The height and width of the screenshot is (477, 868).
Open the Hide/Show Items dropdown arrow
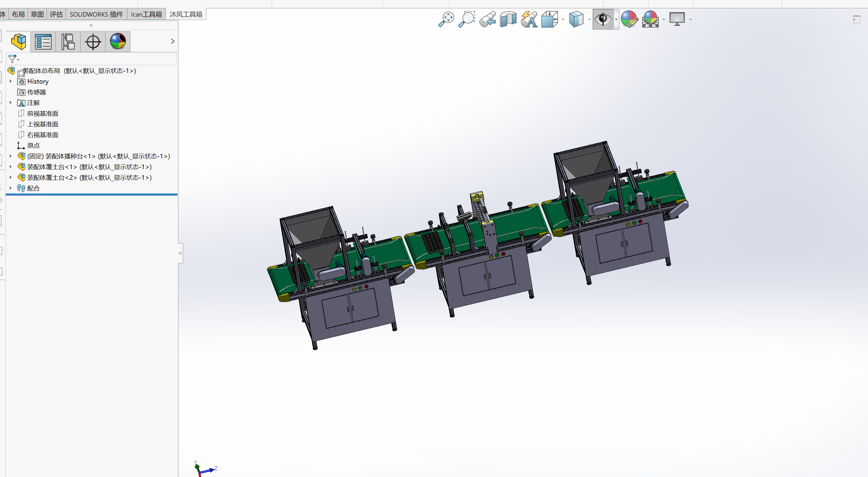[616, 20]
